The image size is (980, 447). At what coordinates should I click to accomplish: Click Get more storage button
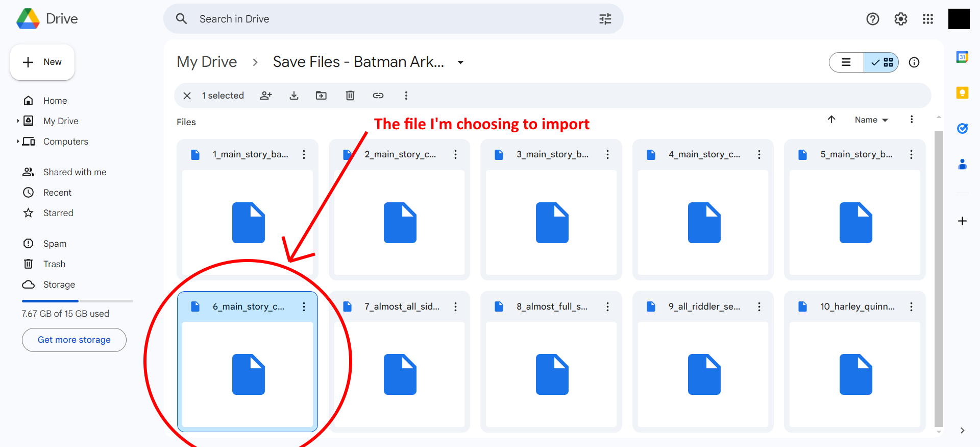pyautogui.click(x=74, y=340)
